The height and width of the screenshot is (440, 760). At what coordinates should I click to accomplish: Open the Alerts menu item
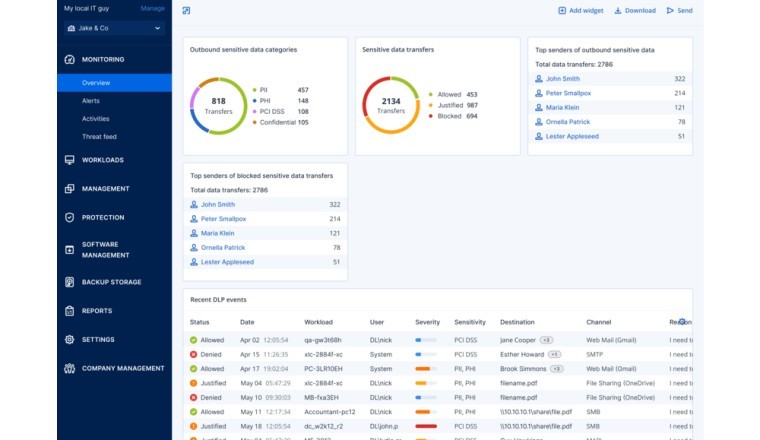pyautogui.click(x=93, y=101)
